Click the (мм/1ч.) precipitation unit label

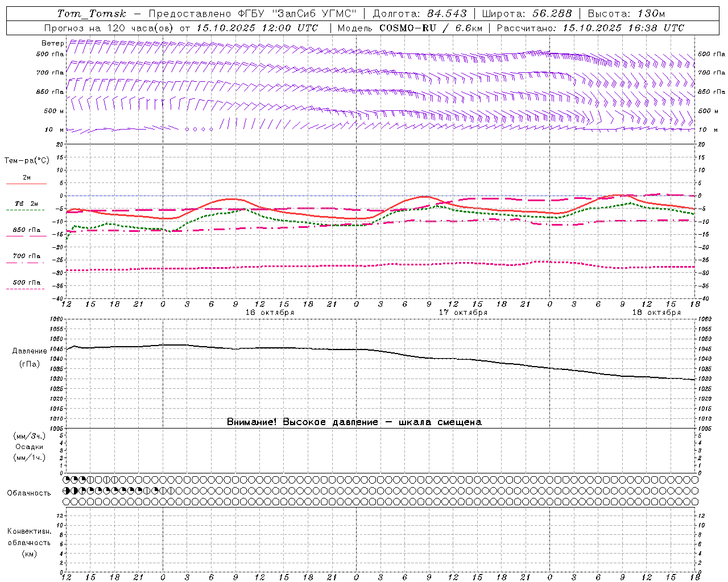click(x=30, y=458)
